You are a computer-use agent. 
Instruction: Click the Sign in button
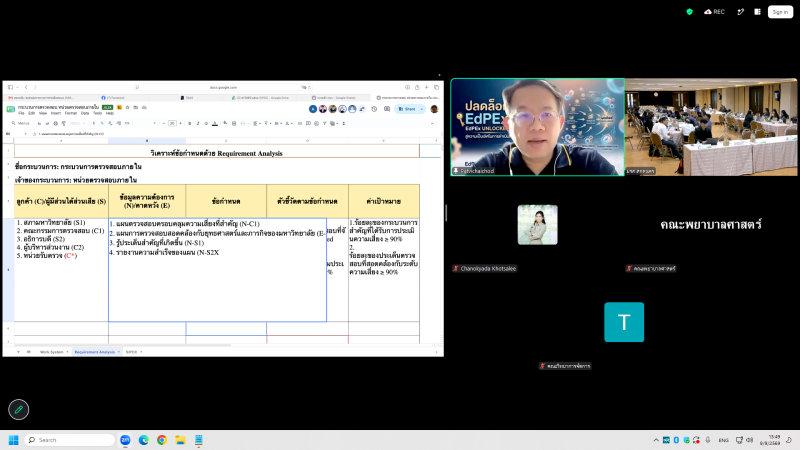point(780,12)
